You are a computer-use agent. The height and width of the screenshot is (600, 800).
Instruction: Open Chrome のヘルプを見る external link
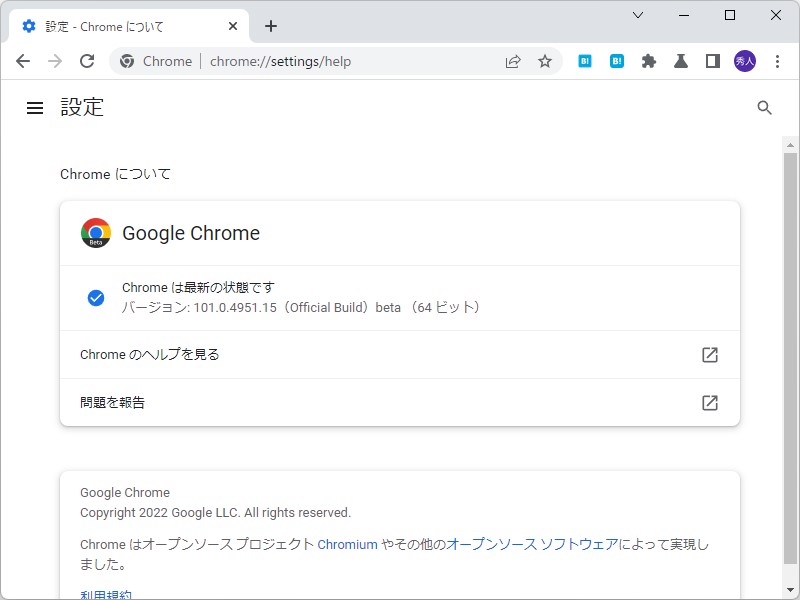(709, 354)
